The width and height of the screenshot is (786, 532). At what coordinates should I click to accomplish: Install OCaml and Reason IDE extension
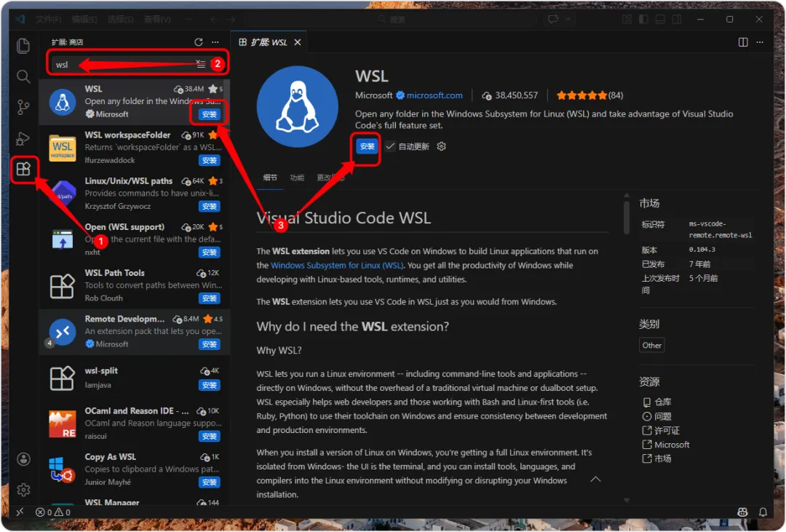click(209, 436)
